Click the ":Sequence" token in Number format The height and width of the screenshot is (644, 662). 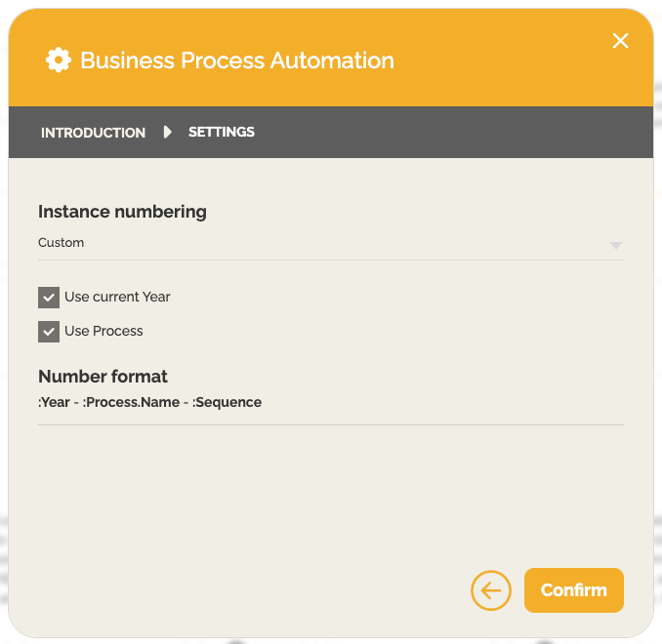click(x=228, y=402)
